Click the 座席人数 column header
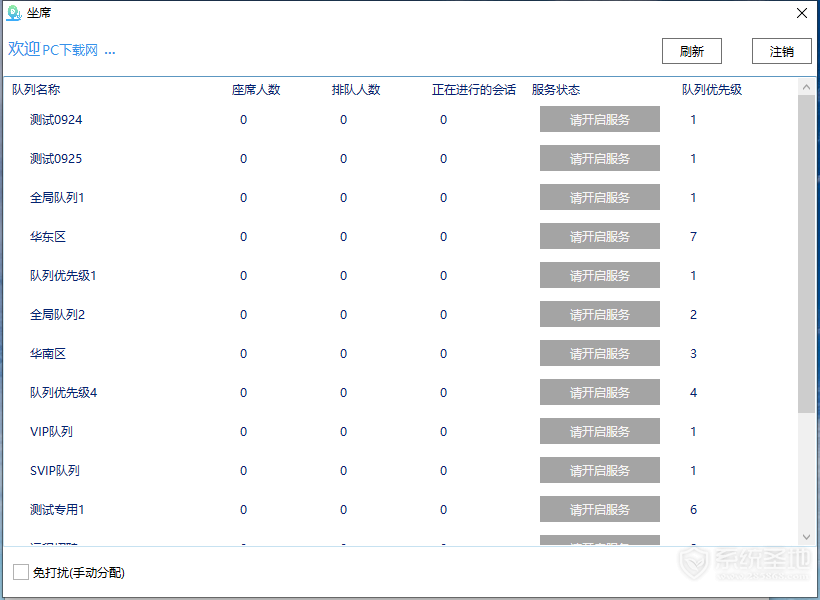 click(256, 89)
